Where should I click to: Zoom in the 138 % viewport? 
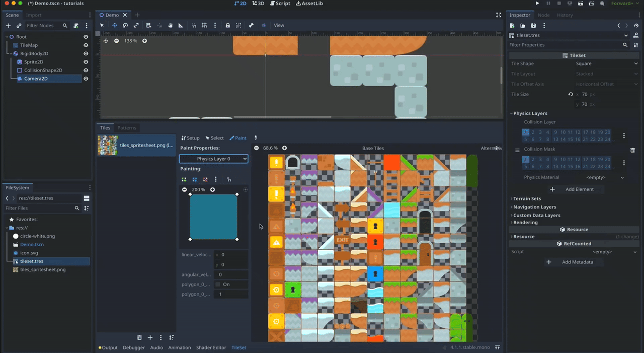[x=144, y=41]
